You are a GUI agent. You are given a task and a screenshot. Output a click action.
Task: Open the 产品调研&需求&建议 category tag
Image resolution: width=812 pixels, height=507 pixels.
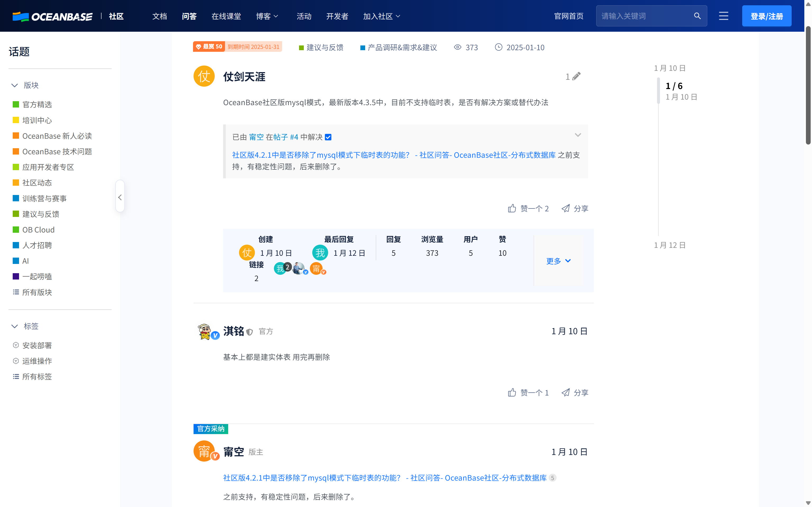[399, 48]
